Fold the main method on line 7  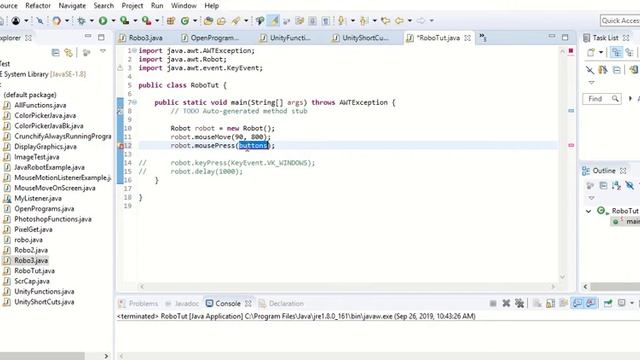click(x=134, y=102)
